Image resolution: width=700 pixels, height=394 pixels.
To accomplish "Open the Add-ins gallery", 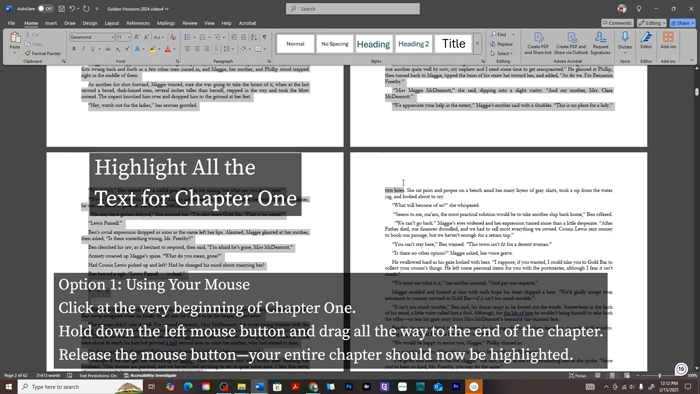I will [x=668, y=40].
